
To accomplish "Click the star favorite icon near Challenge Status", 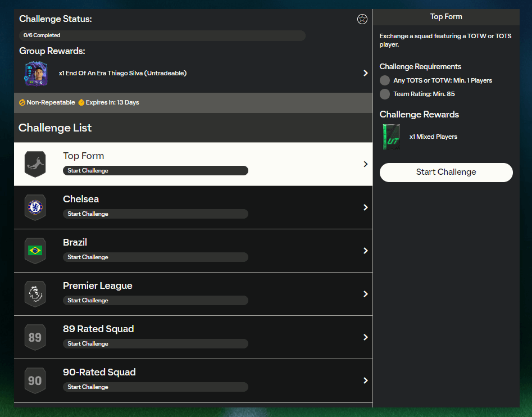I will 362,19.
